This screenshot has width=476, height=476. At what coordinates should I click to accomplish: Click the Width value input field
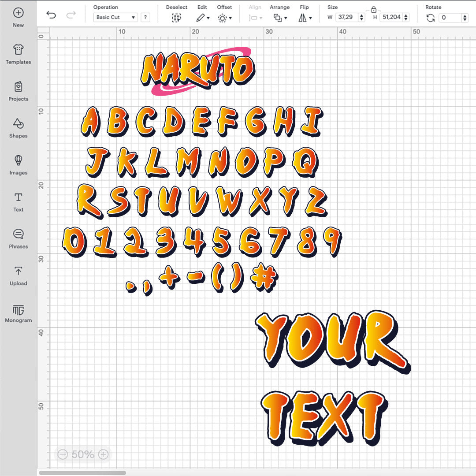pos(346,18)
